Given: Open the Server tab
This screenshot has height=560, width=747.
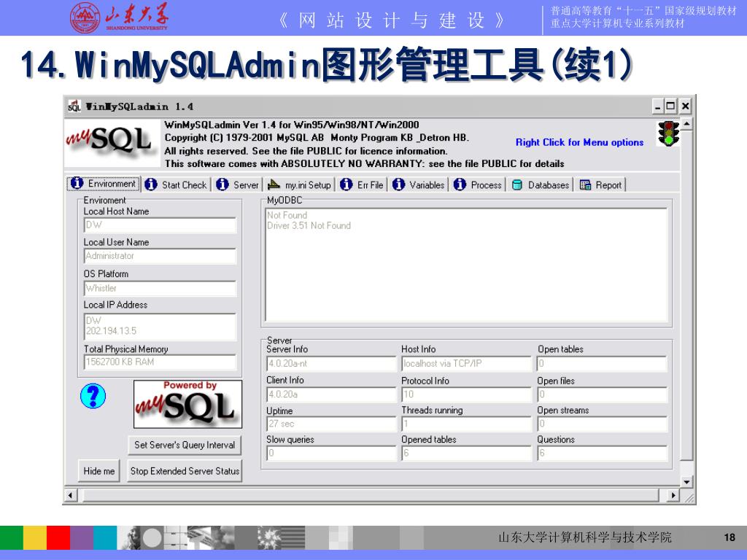Looking at the screenshot, I should point(237,184).
